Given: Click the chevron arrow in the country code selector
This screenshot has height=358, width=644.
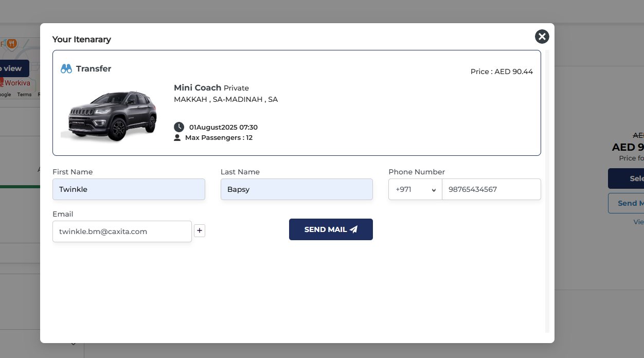Looking at the screenshot, I should [x=434, y=190].
